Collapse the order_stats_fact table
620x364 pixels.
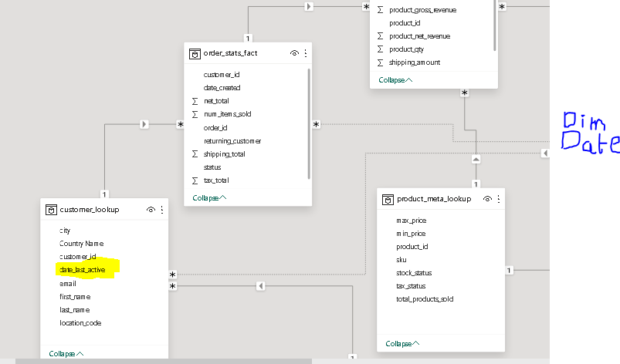[209, 197]
